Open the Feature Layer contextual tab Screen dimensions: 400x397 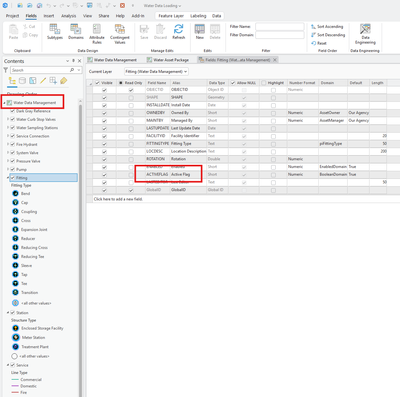click(x=171, y=16)
